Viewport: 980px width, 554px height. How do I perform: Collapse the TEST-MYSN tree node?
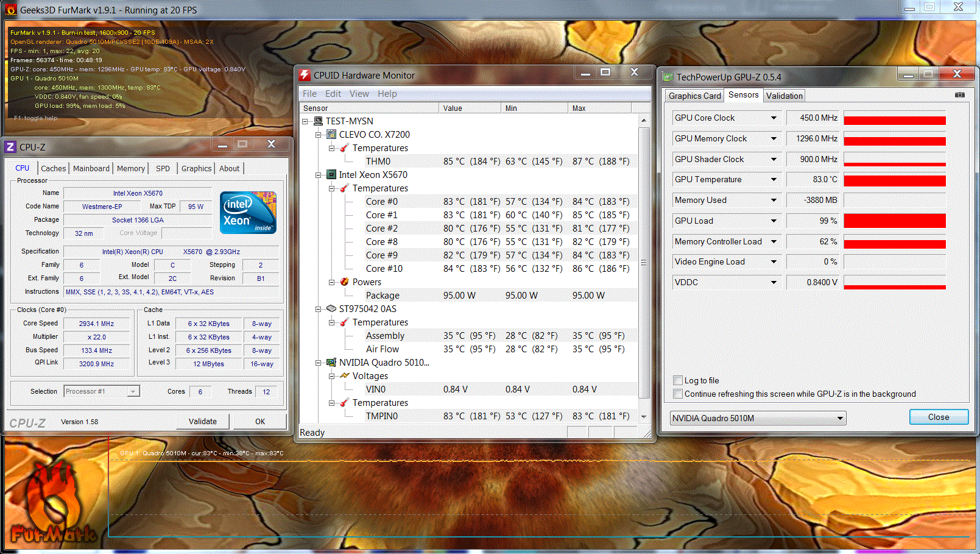pyautogui.click(x=305, y=121)
